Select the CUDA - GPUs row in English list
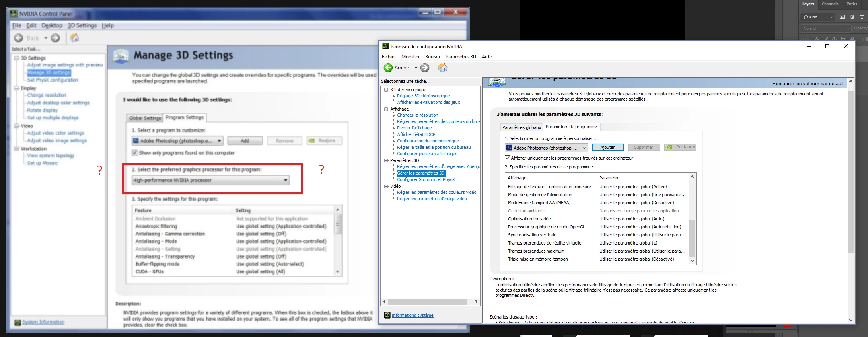Screen dimensions: 868x337 point(233,272)
